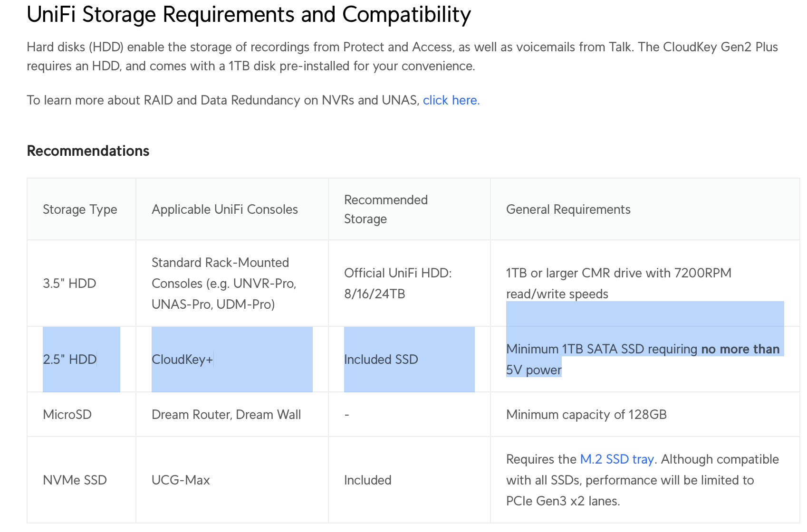This screenshot has height=532, width=807.
Task: Click the page title heading
Action: point(249,15)
